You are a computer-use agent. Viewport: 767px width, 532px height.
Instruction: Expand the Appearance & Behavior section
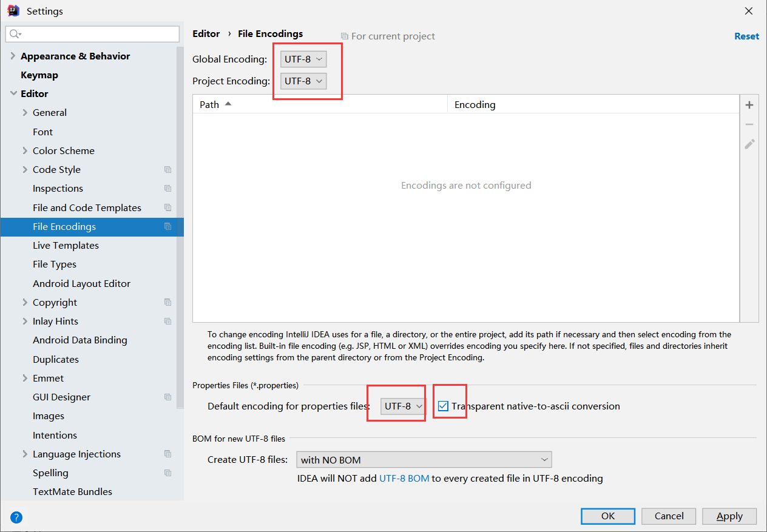(13, 56)
